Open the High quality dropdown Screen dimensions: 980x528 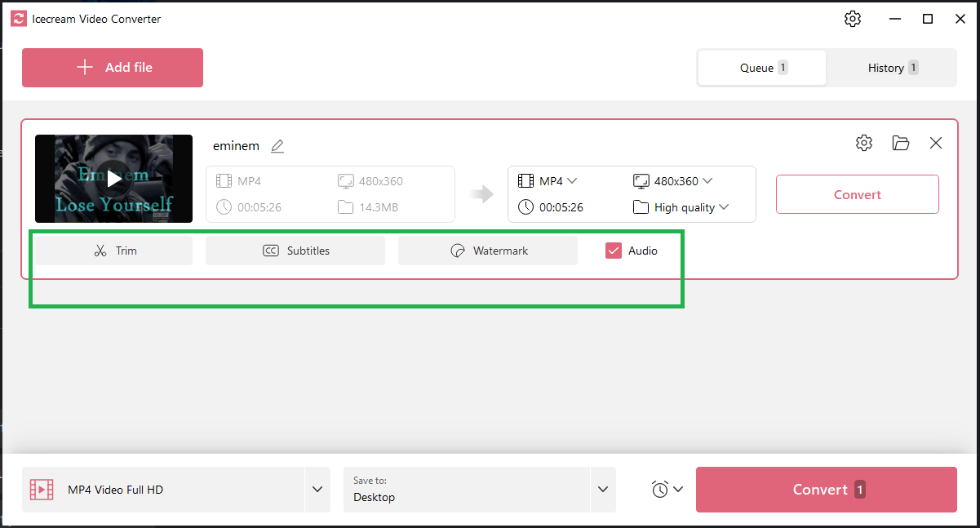681,207
